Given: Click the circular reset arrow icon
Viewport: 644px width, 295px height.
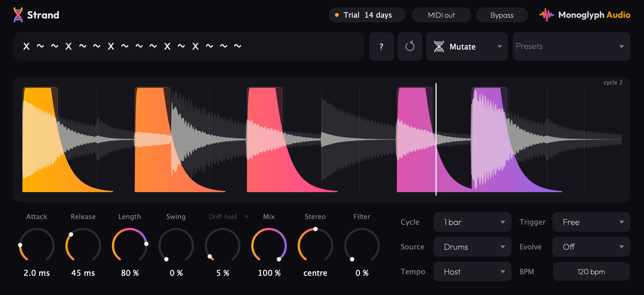Looking at the screenshot, I should pyautogui.click(x=410, y=46).
